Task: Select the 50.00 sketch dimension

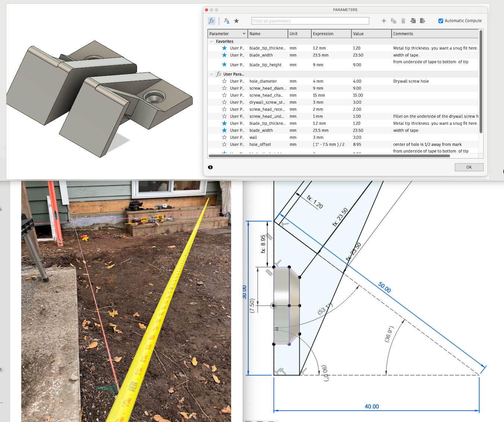Action: tap(385, 287)
